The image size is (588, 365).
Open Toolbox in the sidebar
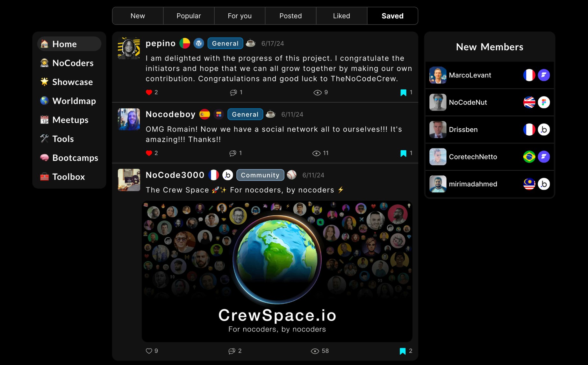pos(69,177)
